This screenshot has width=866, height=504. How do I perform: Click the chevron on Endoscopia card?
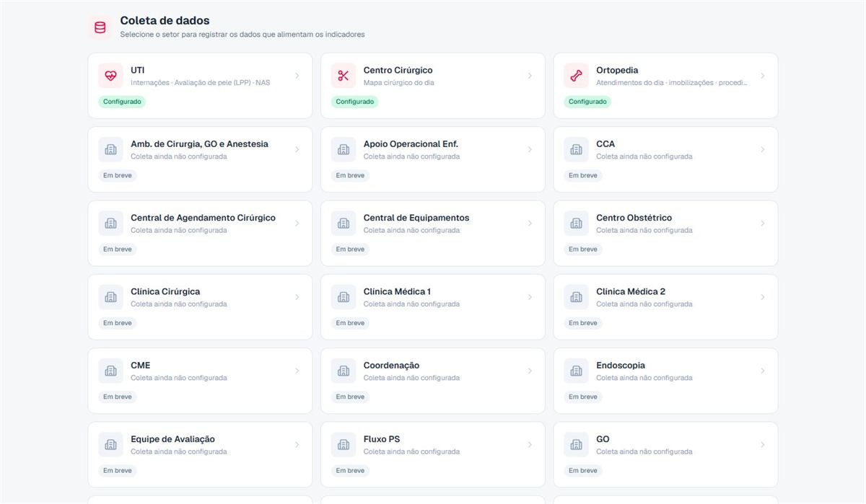pos(763,371)
